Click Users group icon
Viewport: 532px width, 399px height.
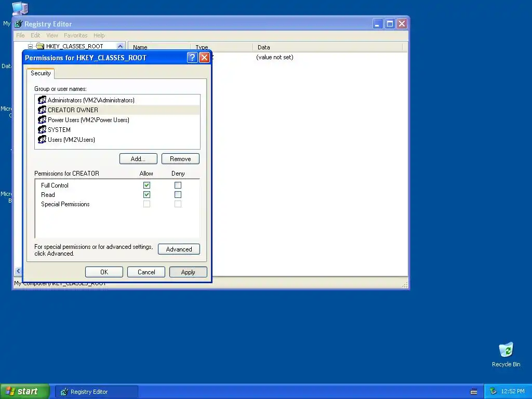click(42, 139)
